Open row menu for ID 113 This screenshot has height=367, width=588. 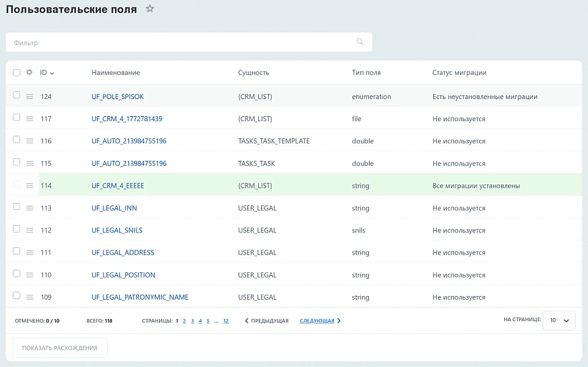(29, 208)
